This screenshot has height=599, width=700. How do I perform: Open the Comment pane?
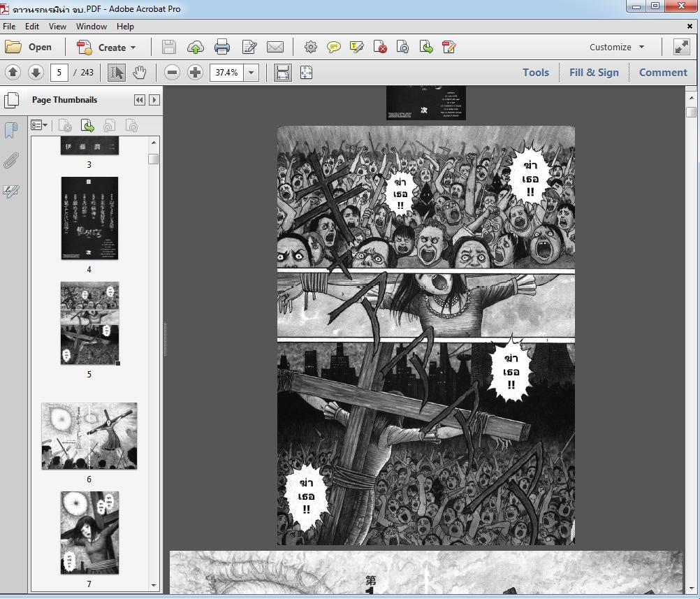(663, 73)
